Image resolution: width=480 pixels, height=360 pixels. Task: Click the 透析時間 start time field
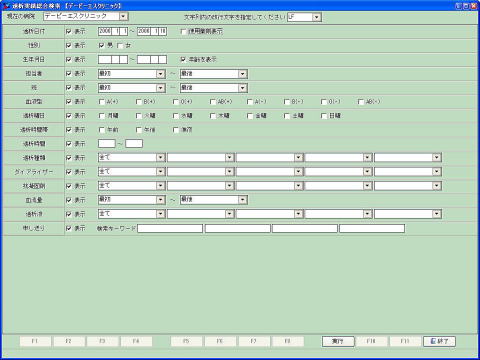(x=107, y=144)
